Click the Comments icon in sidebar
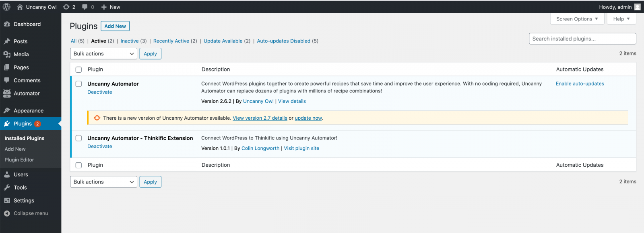The image size is (644, 233). pyautogui.click(x=7, y=80)
